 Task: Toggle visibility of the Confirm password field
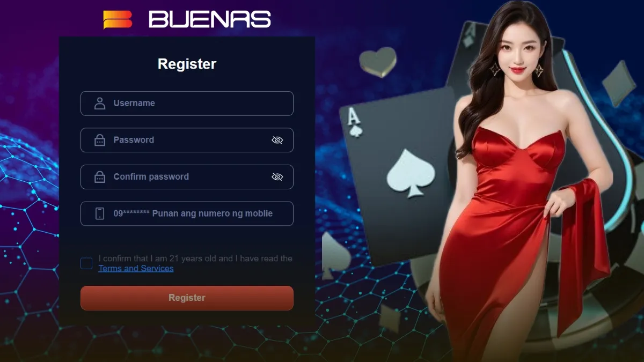[277, 177]
